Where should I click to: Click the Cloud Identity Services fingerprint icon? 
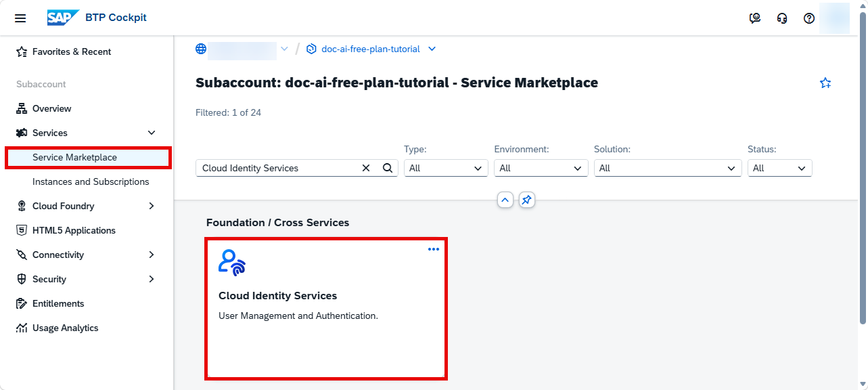coord(232,263)
